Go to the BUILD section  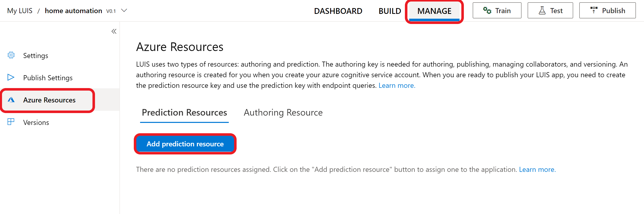390,11
